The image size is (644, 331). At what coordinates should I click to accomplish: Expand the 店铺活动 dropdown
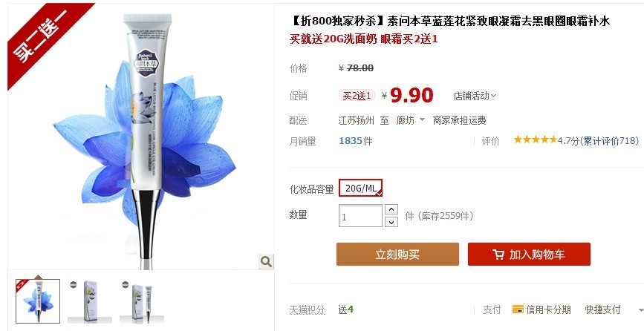pos(475,96)
